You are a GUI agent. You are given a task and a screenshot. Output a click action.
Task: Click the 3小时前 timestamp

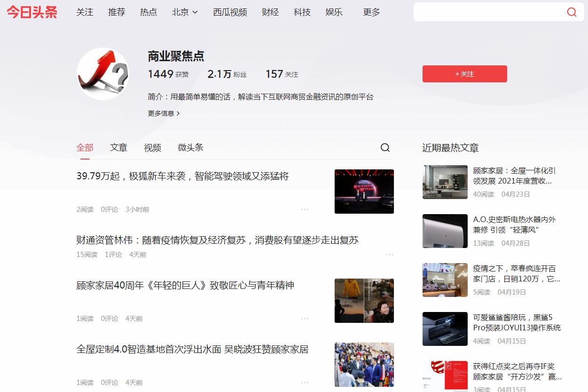click(137, 209)
